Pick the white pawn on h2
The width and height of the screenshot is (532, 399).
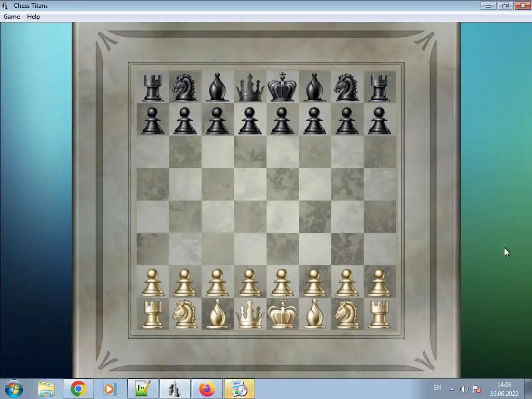pos(379,283)
